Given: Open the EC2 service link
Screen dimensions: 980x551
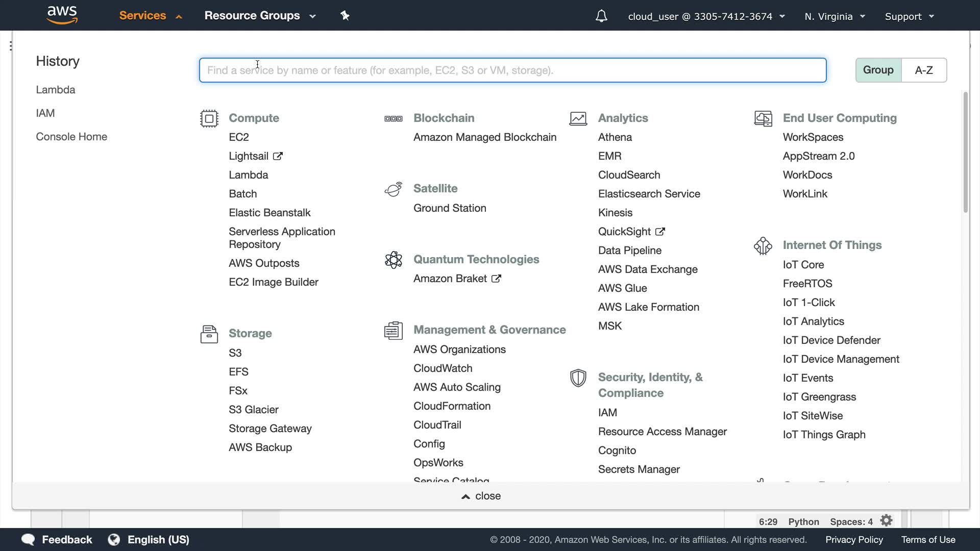Looking at the screenshot, I should click(x=239, y=137).
